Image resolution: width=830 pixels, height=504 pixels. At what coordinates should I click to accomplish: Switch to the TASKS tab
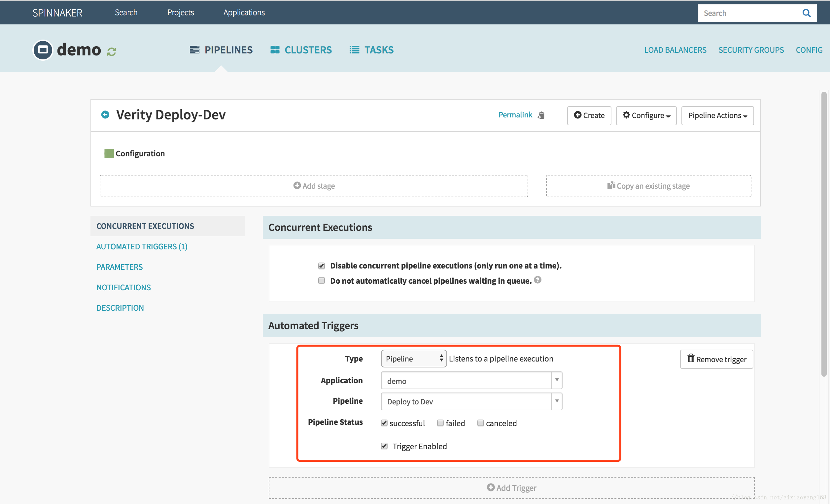[x=371, y=50]
